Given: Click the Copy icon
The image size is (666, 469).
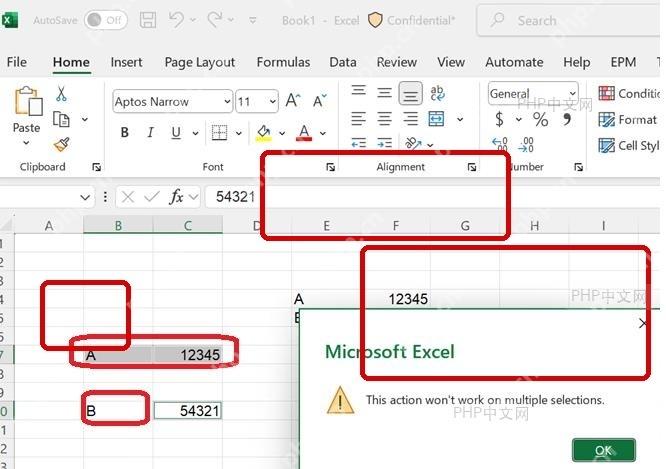Looking at the screenshot, I should tap(61, 119).
